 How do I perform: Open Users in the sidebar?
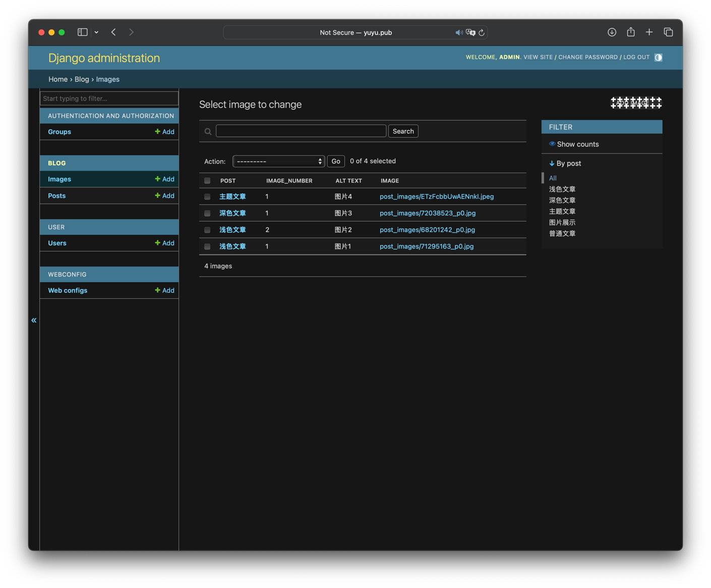point(57,243)
